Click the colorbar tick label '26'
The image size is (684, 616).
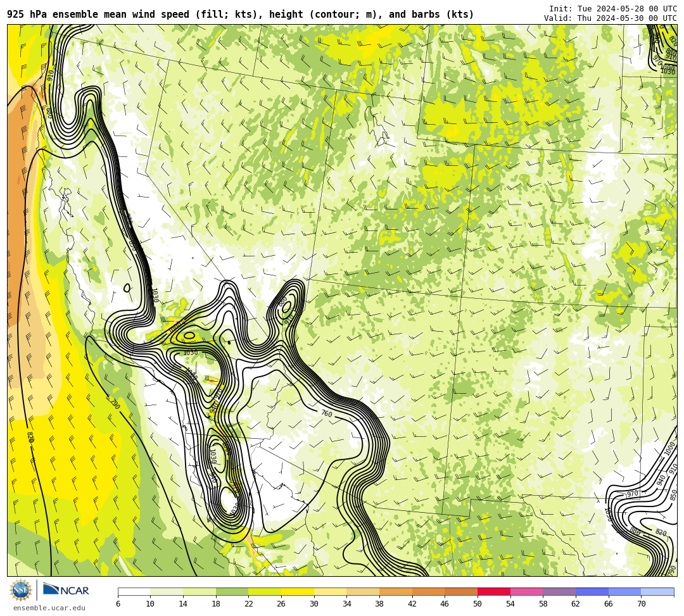(x=281, y=604)
